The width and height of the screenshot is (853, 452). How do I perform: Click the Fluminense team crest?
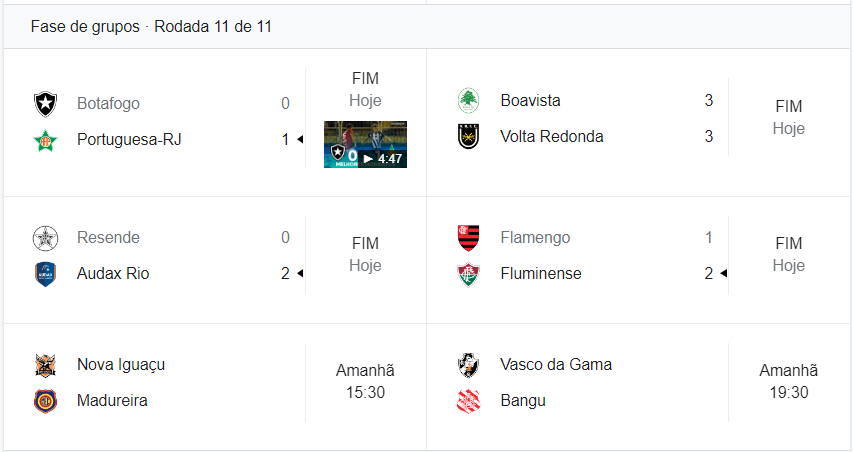pyautogui.click(x=468, y=273)
